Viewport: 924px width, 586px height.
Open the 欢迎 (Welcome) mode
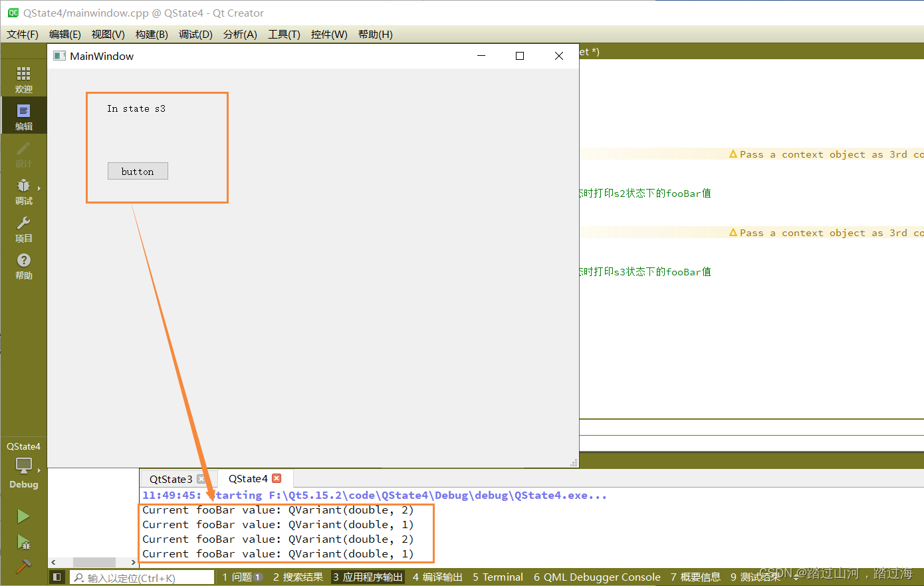click(23, 80)
